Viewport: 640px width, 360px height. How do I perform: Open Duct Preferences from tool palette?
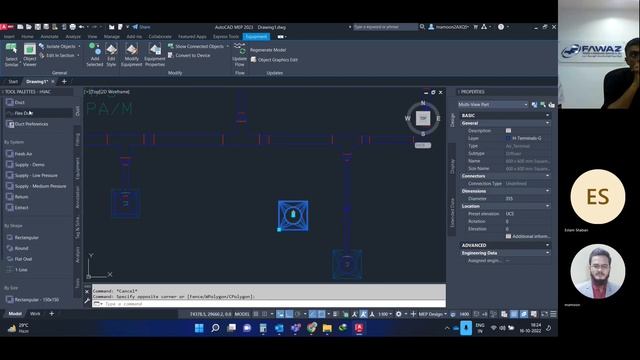[x=27, y=124]
